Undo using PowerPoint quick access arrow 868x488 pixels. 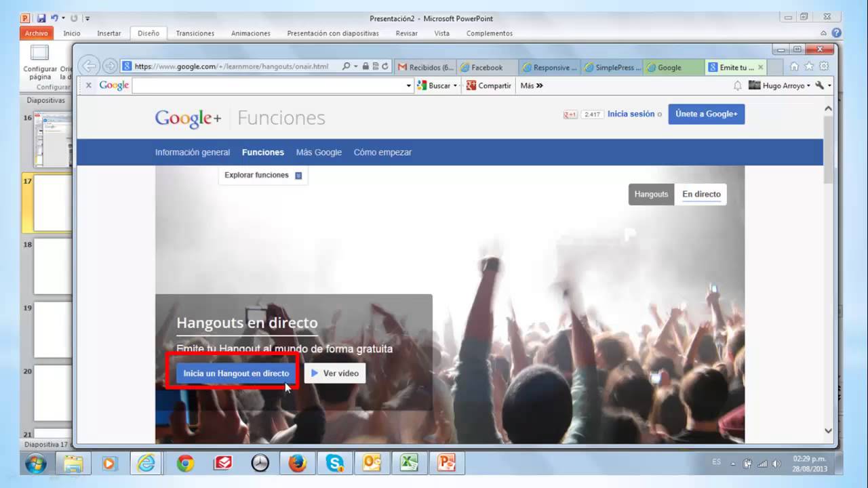coord(54,18)
